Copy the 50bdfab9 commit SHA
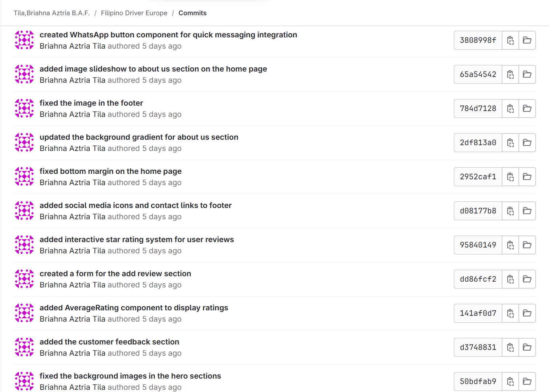Image resolution: width=549 pixels, height=392 pixels. point(510,381)
